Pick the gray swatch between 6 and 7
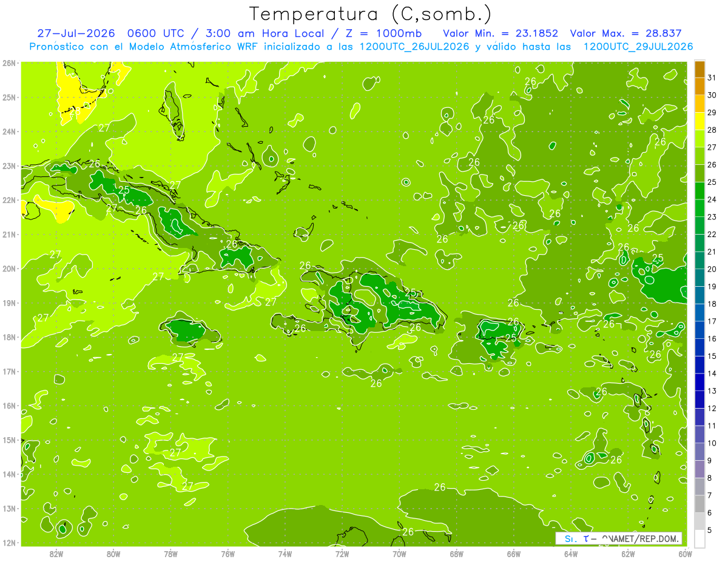728x562 pixels. pyautogui.click(x=700, y=504)
